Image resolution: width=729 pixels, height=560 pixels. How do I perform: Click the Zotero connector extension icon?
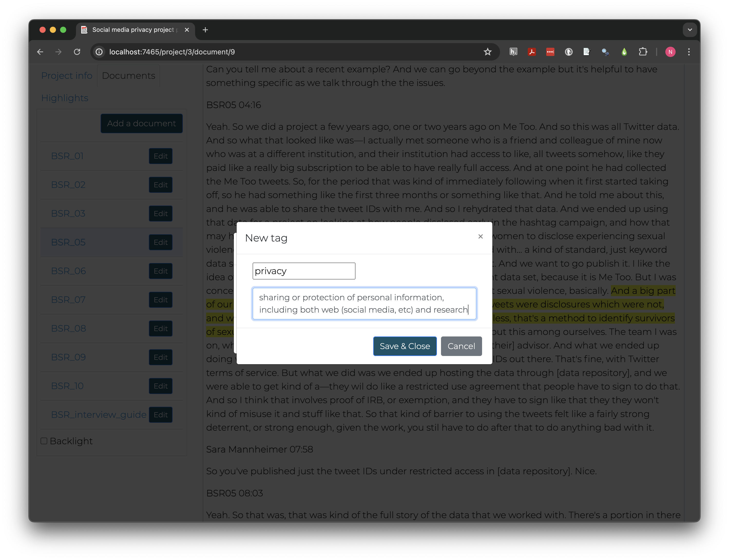tap(586, 52)
